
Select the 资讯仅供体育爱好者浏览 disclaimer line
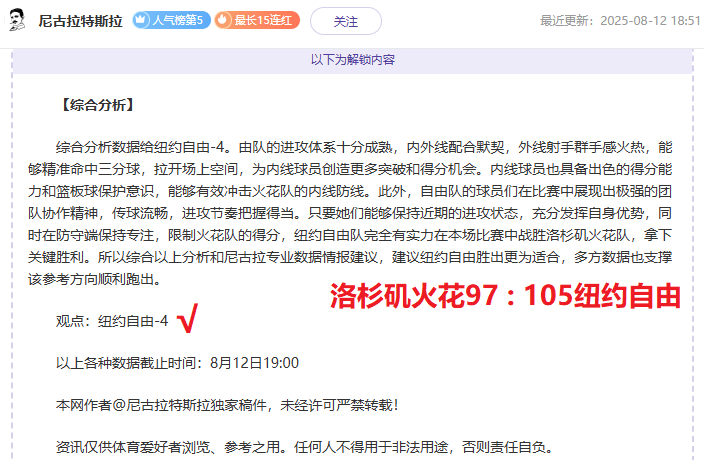[304, 447]
